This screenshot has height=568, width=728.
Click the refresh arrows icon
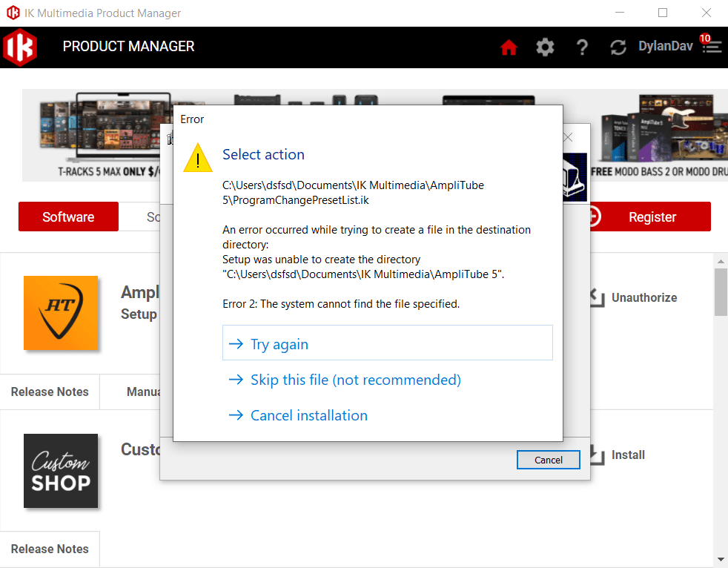(618, 47)
